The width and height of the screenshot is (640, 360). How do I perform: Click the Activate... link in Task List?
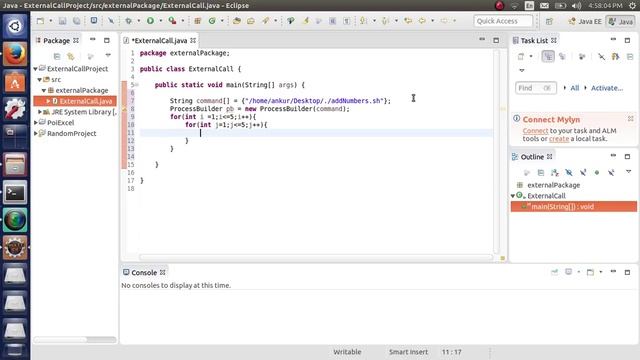click(x=607, y=88)
